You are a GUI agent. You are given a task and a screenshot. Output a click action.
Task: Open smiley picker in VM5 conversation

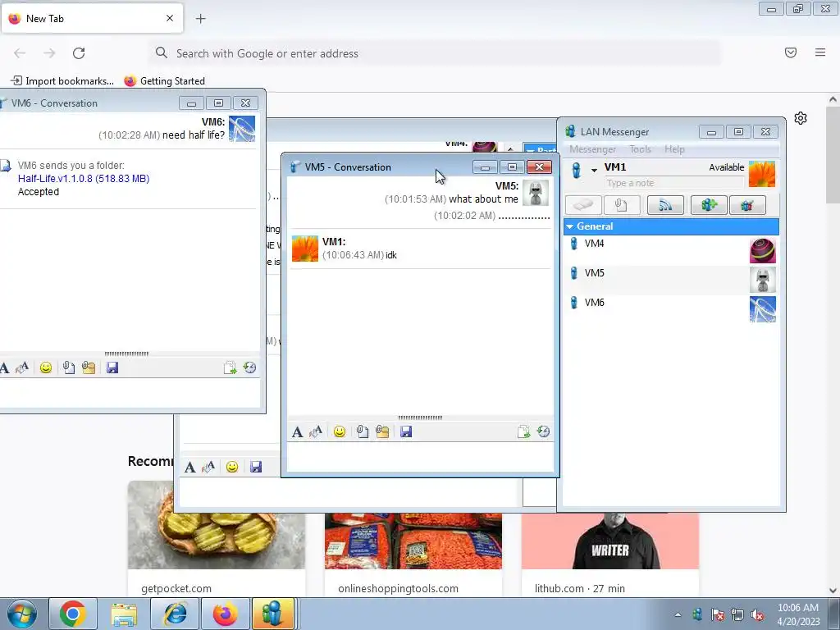[x=339, y=431]
